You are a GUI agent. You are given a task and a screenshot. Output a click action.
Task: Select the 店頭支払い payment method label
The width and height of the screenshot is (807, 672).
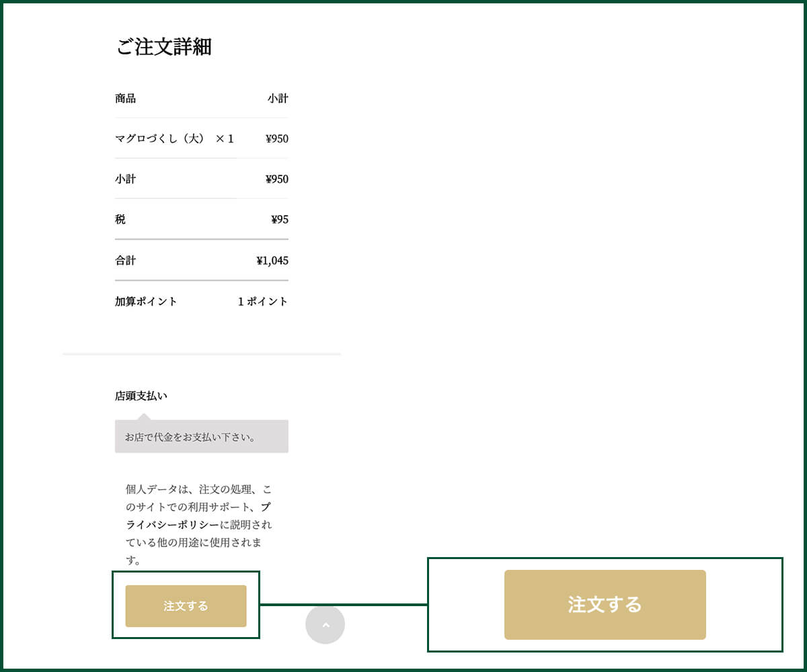click(x=141, y=396)
